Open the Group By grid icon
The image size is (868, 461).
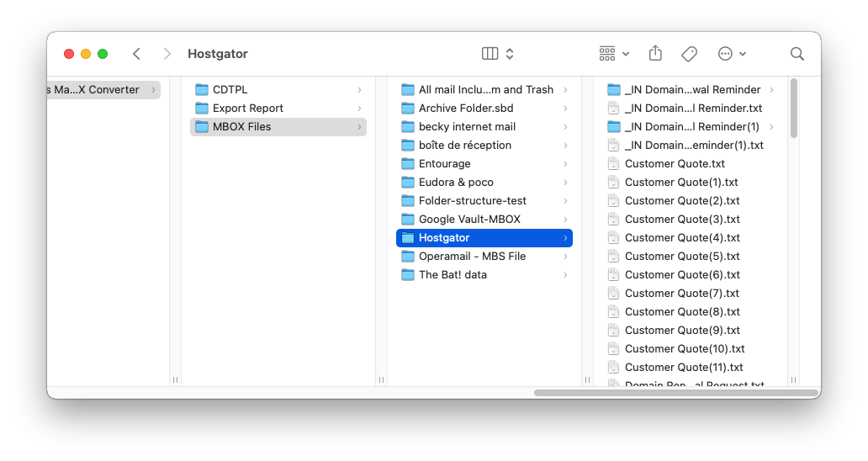point(607,54)
